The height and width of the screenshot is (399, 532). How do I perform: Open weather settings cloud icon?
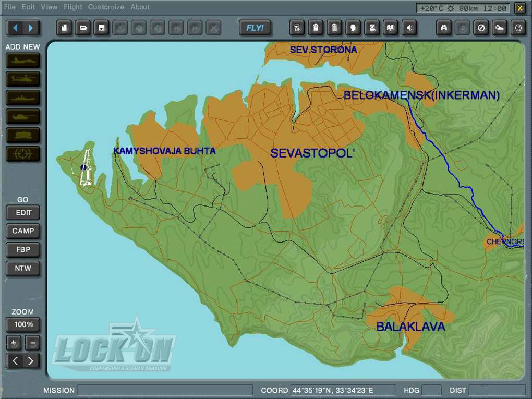(x=499, y=28)
